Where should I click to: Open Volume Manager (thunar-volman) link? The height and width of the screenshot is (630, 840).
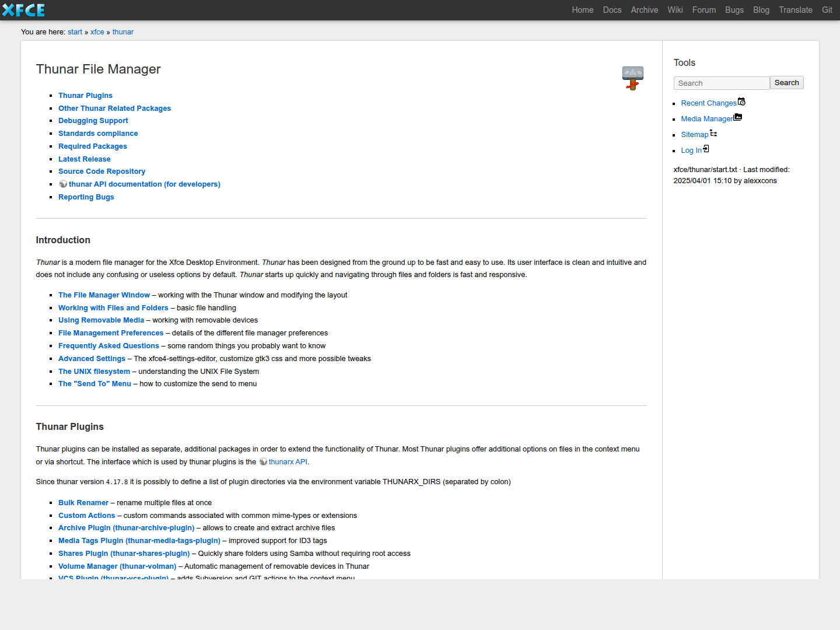coord(117,566)
